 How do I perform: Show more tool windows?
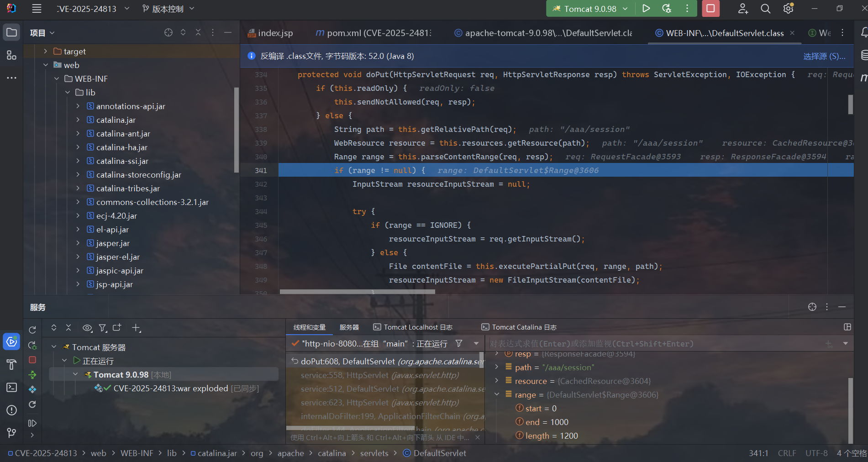11,78
